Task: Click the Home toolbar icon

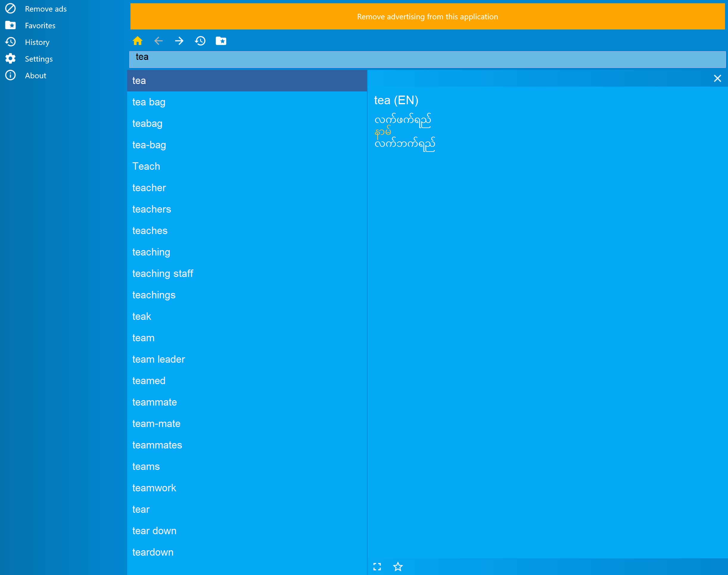Action: click(x=137, y=41)
